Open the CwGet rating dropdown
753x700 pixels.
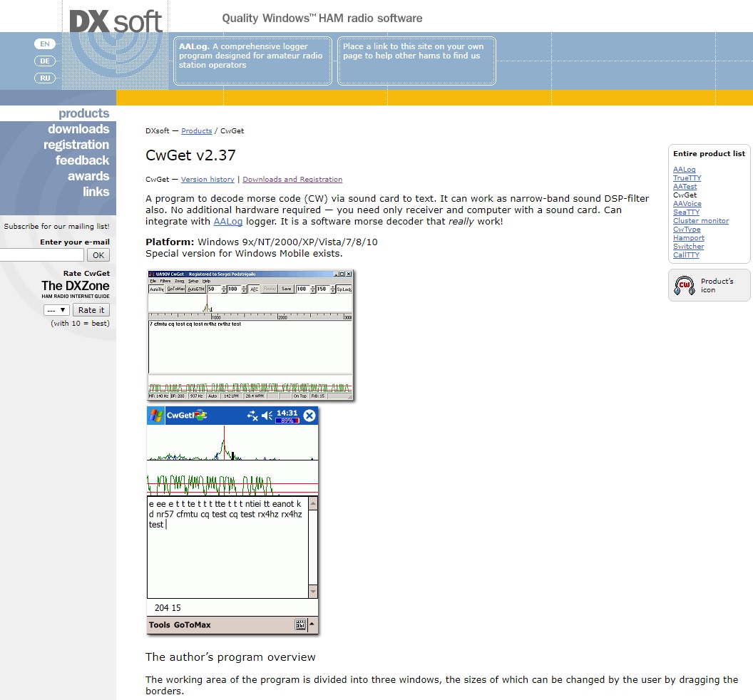click(x=56, y=310)
